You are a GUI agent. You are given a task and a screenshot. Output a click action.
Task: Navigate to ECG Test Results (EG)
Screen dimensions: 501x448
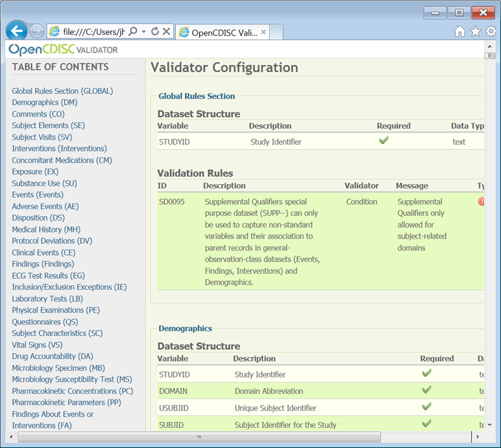[48, 275]
